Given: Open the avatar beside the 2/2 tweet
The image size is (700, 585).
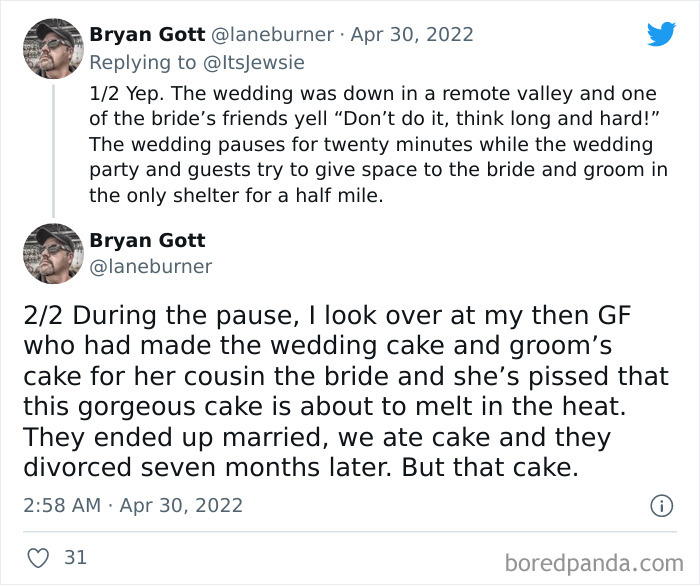Looking at the screenshot, I should (52, 253).
